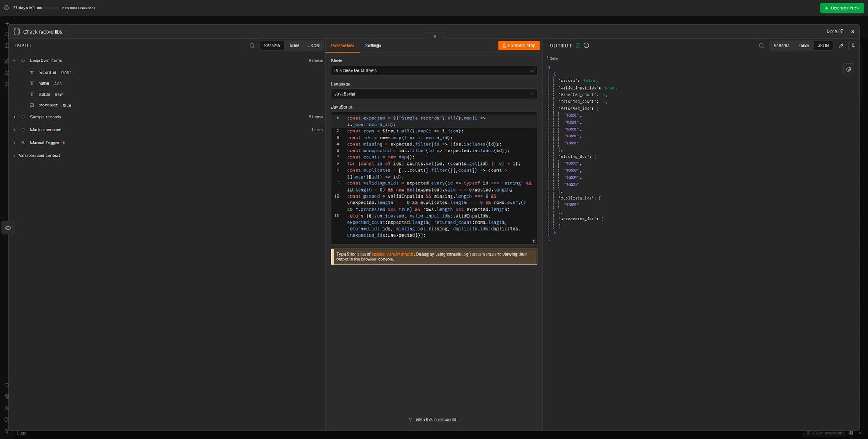Click the trial clock icon at top left
The height and width of the screenshot is (439, 868).
click(x=7, y=8)
